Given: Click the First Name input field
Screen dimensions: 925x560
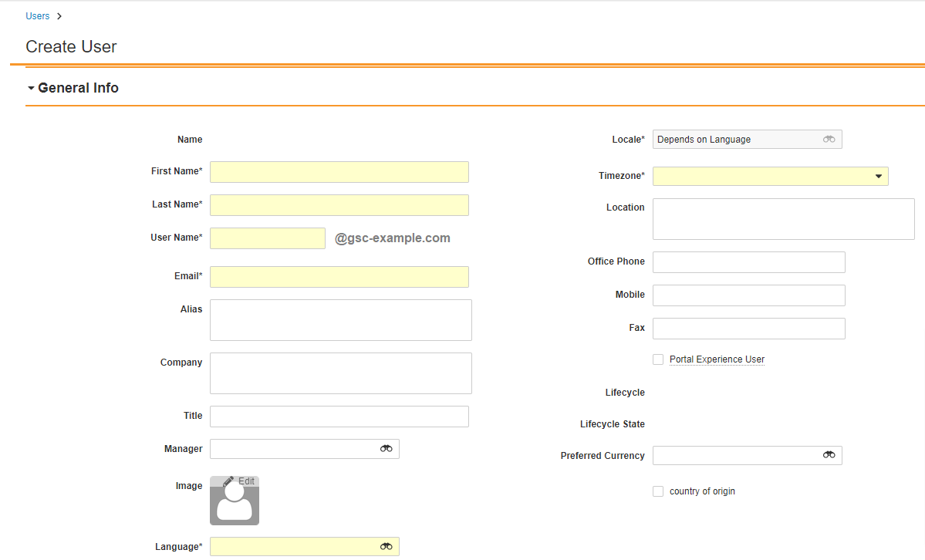Looking at the screenshot, I should tap(339, 171).
